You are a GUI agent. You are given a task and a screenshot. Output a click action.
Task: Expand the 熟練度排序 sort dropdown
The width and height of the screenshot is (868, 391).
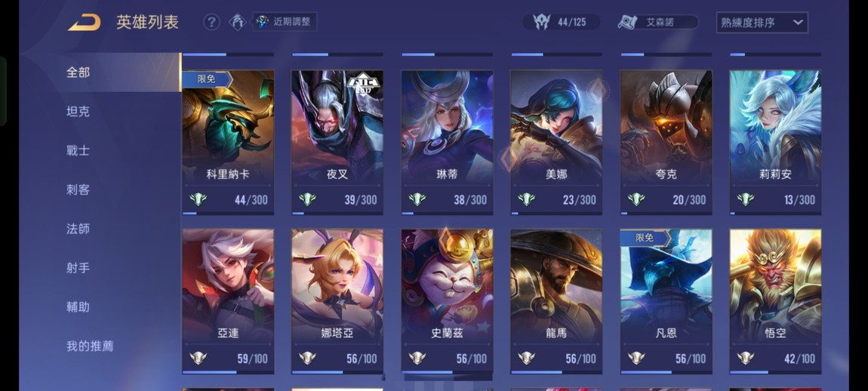pyautogui.click(x=762, y=23)
